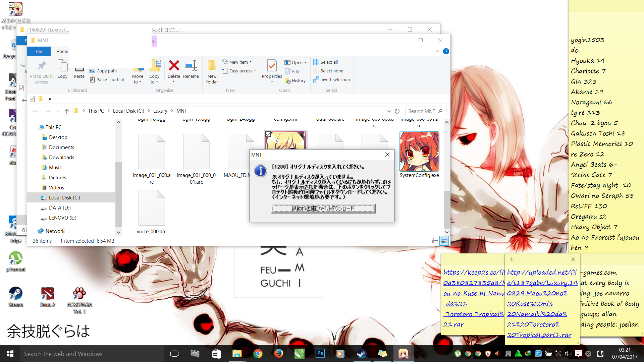Delete the uploaded.net sticky note
644x362 pixels.
pyautogui.click(x=573, y=259)
